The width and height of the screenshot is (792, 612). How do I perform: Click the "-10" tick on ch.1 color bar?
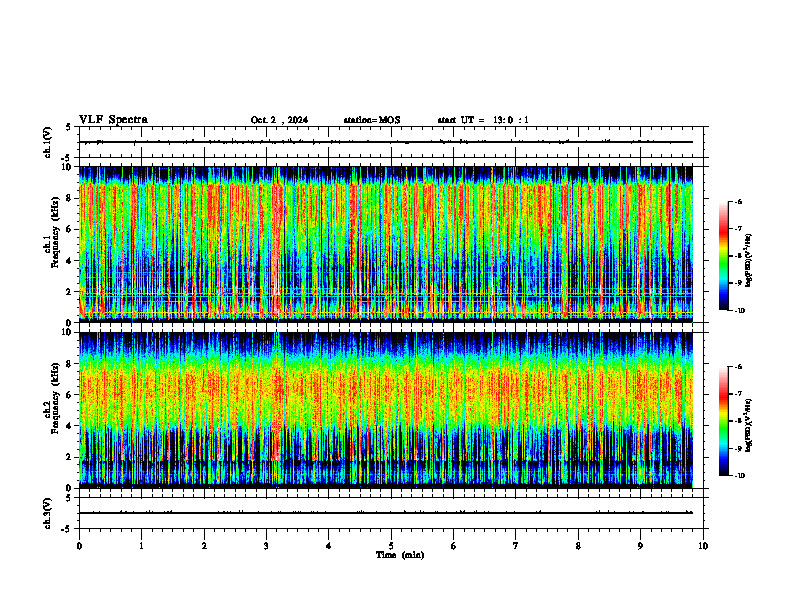pos(740,311)
